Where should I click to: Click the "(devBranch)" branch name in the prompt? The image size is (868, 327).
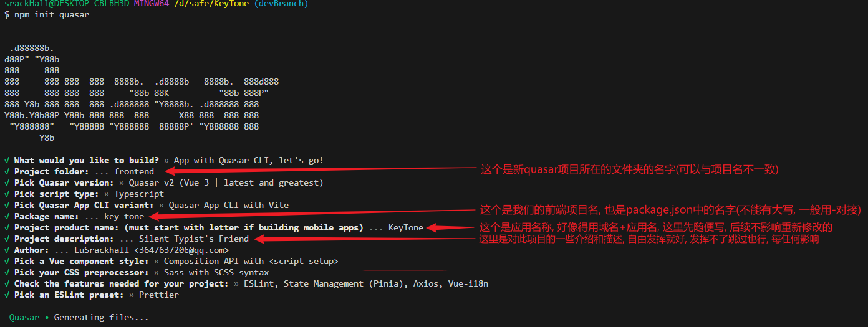(x=279, y=4)
